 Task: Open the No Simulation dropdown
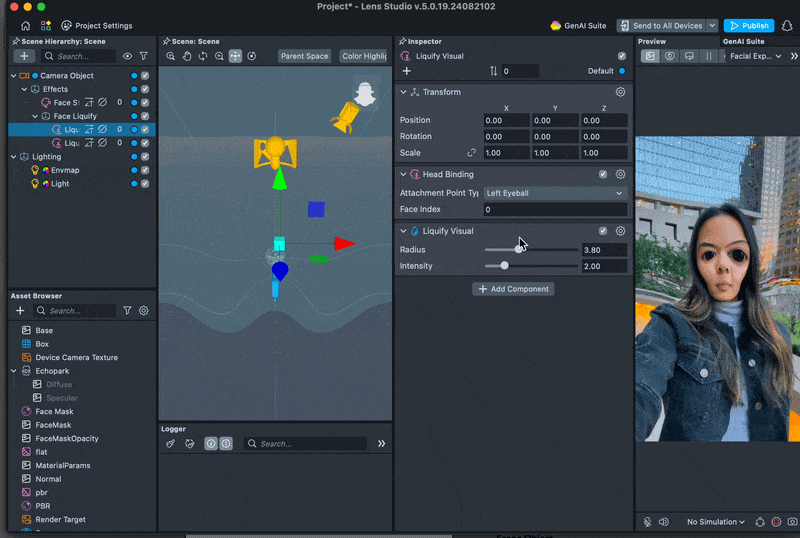[x=715, y=522]
